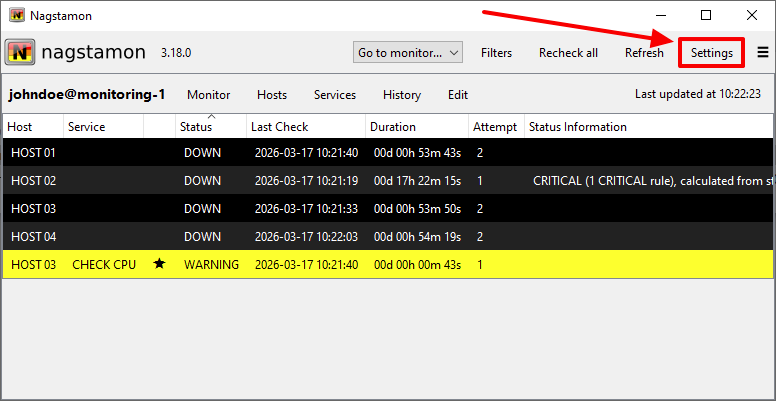Screen dimensions: 776x401
Task: Click the Nagstamon logo icon in toolbar
Action: pyautogui.click(x=20, y=52)
